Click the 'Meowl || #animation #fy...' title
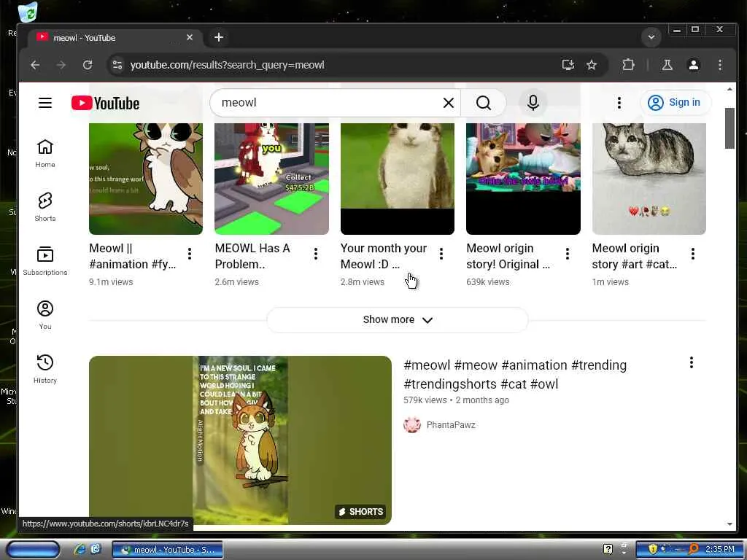Image resolution: width=747 pixels, height=560 pixels. point(133,256)
